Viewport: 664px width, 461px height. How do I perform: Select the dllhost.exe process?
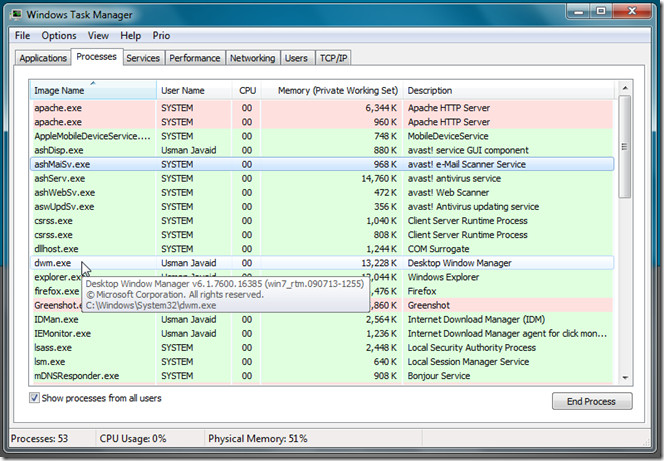click(x=322, y=249)
